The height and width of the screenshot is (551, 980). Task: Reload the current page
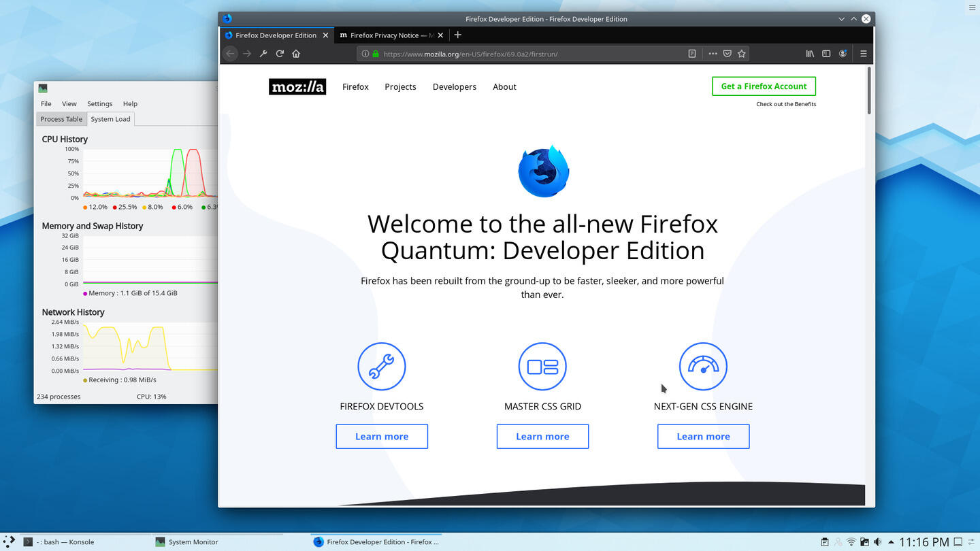coord(280,54)
